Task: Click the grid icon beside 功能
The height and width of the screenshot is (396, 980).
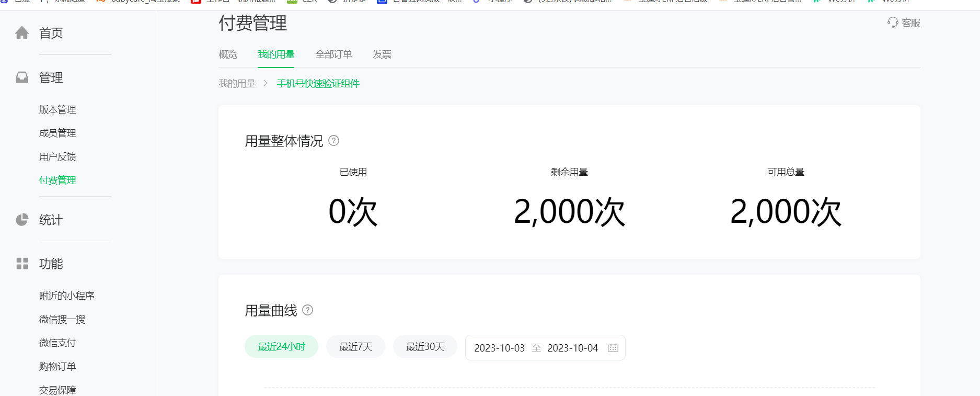Action: 22,264
